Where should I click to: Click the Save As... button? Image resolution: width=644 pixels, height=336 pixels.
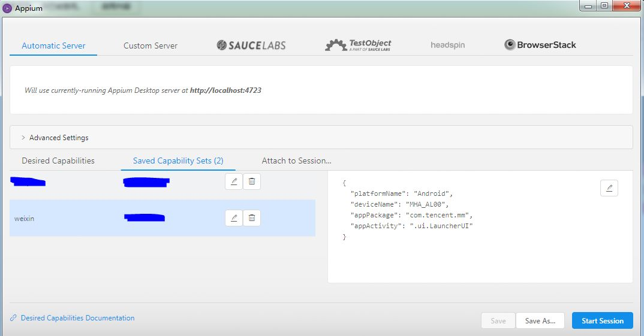click(540, 321)
